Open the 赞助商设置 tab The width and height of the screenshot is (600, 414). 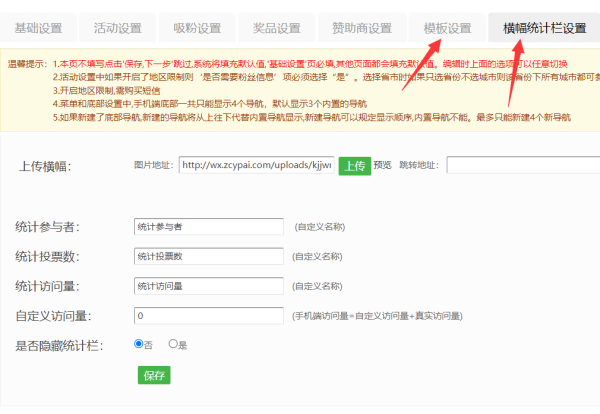[360, 27]
